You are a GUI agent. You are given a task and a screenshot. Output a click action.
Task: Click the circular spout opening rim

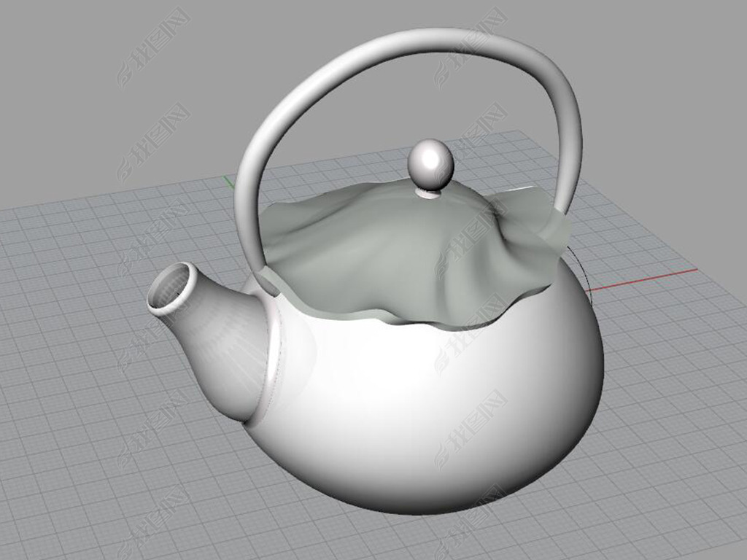coord(172,289)
